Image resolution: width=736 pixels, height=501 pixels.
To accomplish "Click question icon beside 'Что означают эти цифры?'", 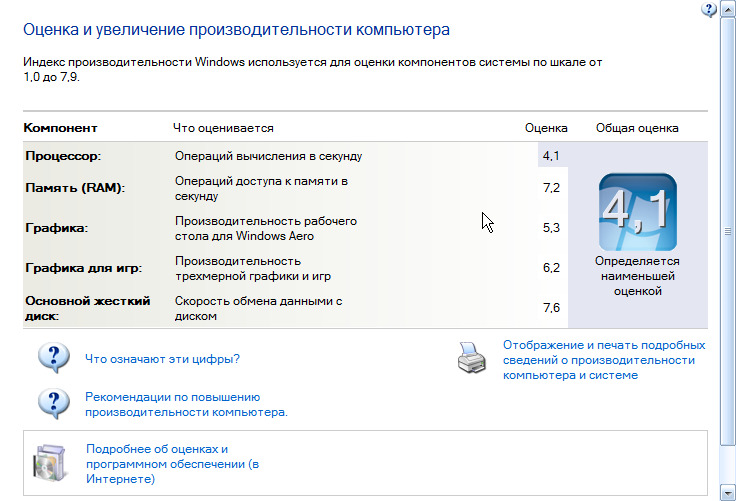I will tap(53, 357).
